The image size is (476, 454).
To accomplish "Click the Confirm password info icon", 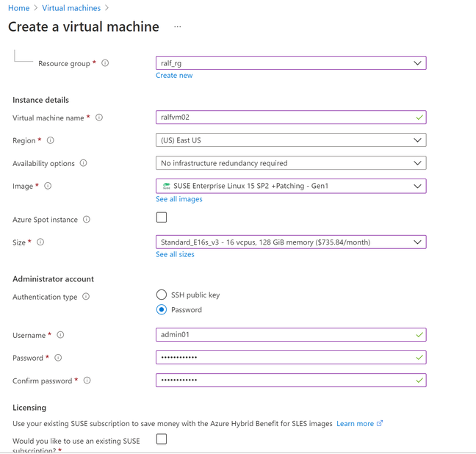I will coord(87,381).
